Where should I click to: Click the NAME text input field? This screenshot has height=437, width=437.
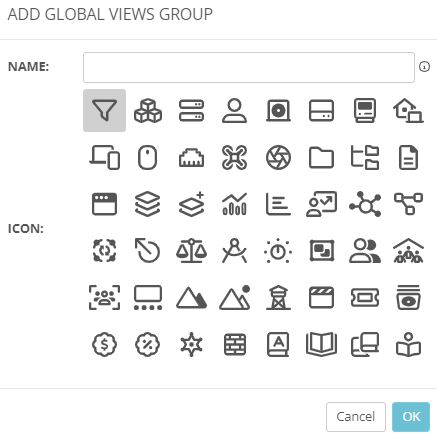[x=249, y=67]
